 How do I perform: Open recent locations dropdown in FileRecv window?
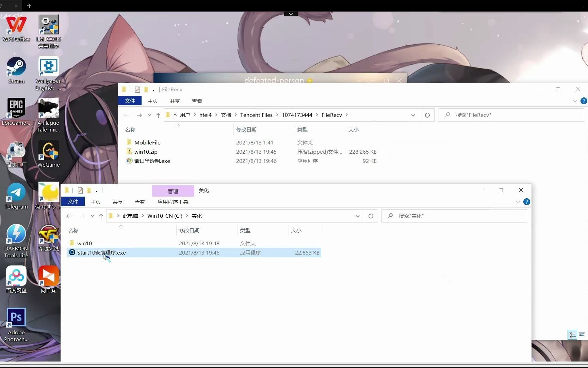(149, 115)
